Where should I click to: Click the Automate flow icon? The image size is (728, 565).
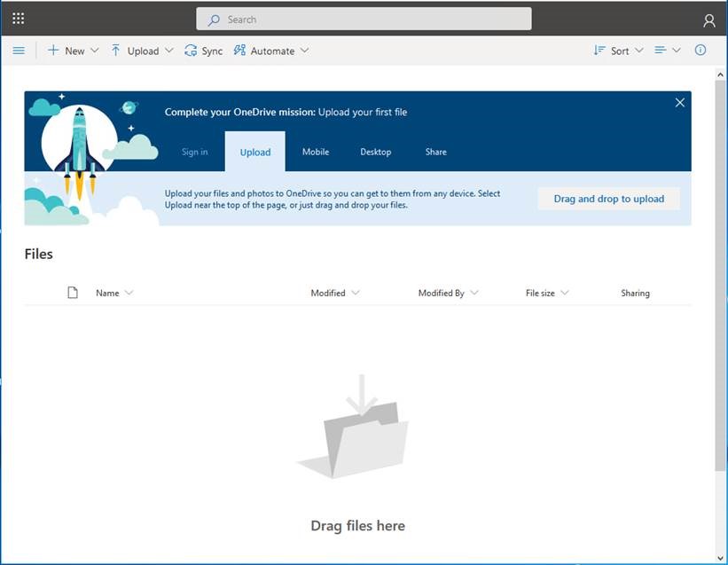239,51
